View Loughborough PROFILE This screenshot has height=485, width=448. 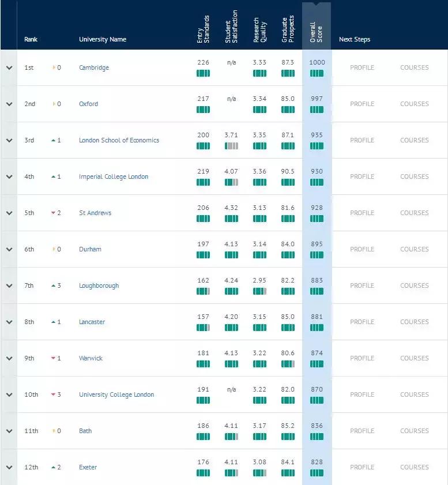point(362,285)
